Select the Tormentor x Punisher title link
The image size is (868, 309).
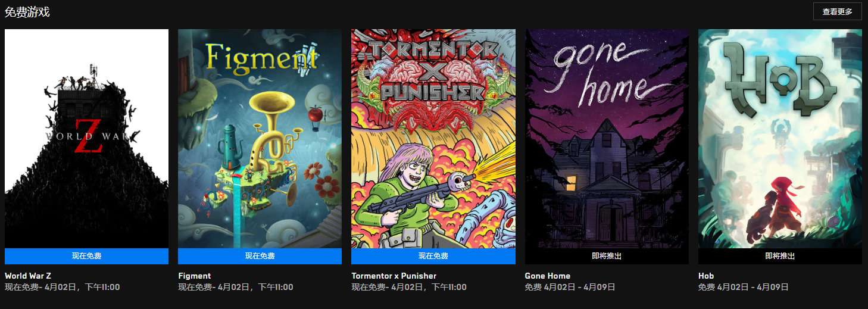click(x=394, y=276)
